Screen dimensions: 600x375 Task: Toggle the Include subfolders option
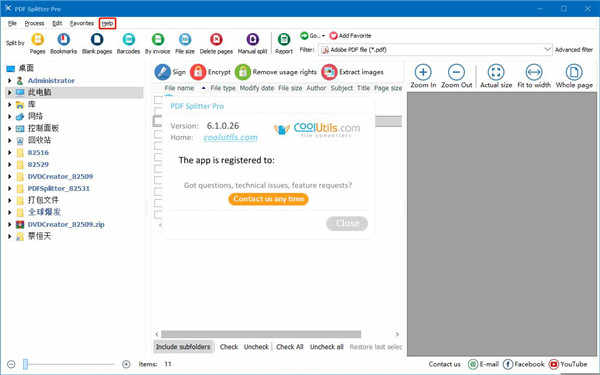pos(183,347)
